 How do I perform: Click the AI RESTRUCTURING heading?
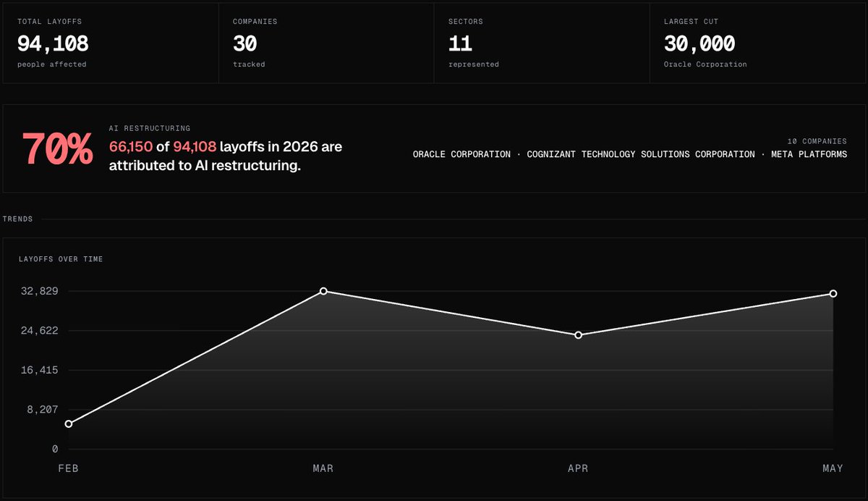click(x=150, y=128)
